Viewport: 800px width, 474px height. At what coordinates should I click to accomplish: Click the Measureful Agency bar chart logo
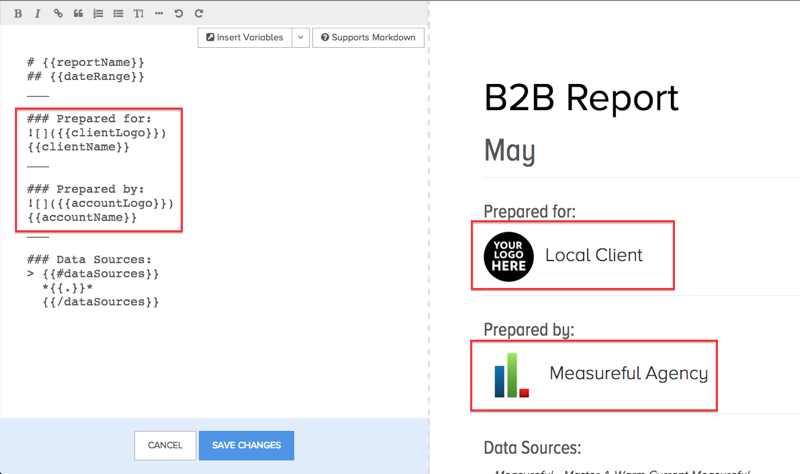(511, 375)
